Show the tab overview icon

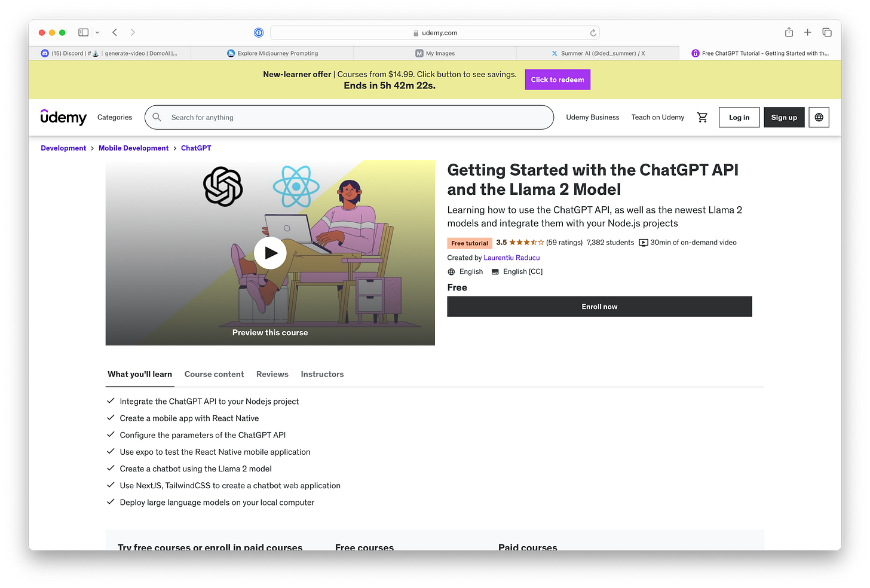click(x=827, y=32)
